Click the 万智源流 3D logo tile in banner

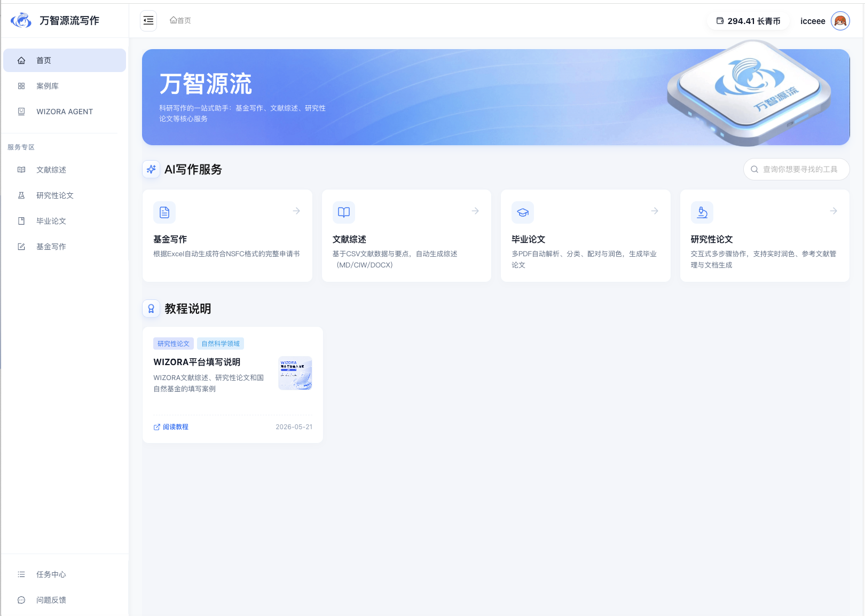[x=749, y=92]
